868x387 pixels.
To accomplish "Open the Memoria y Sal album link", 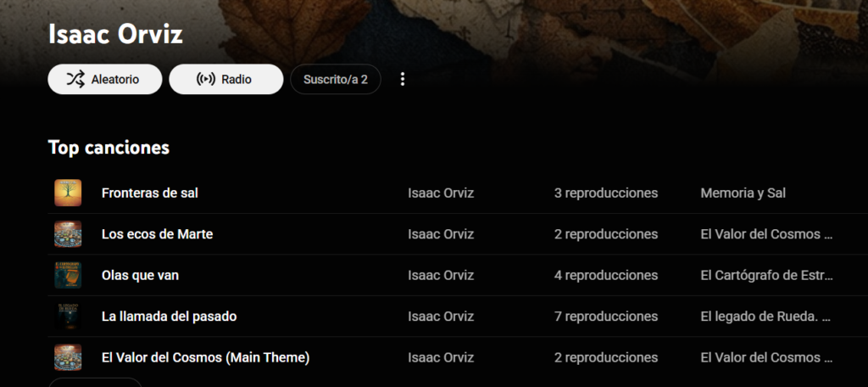I will pyautogui.click(x=743, y=193).
